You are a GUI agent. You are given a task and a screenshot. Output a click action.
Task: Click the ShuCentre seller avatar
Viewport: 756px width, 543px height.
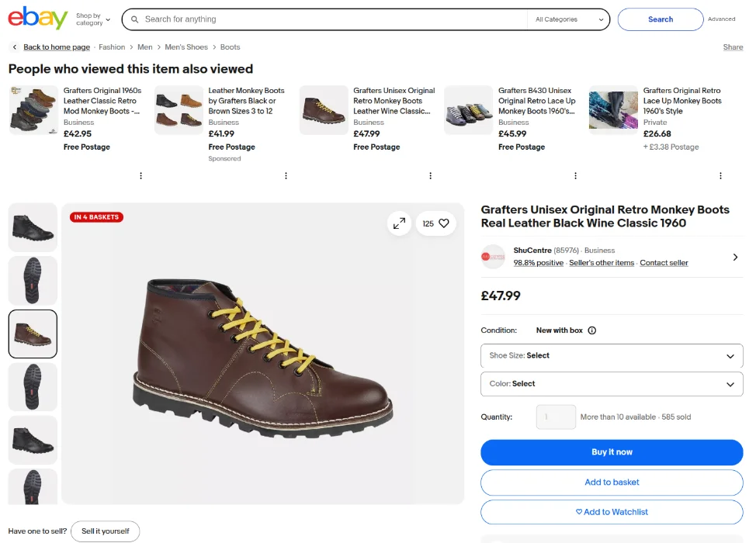[x=493, y=256]
